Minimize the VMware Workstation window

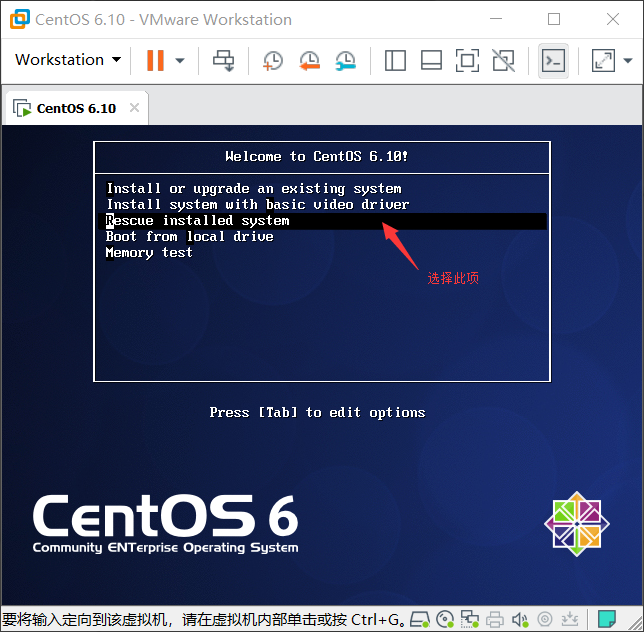click(x=496, y=19)
